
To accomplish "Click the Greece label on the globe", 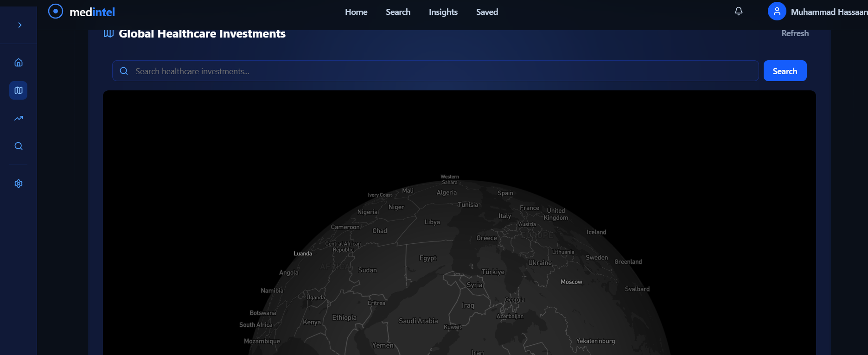I will 487,238.
